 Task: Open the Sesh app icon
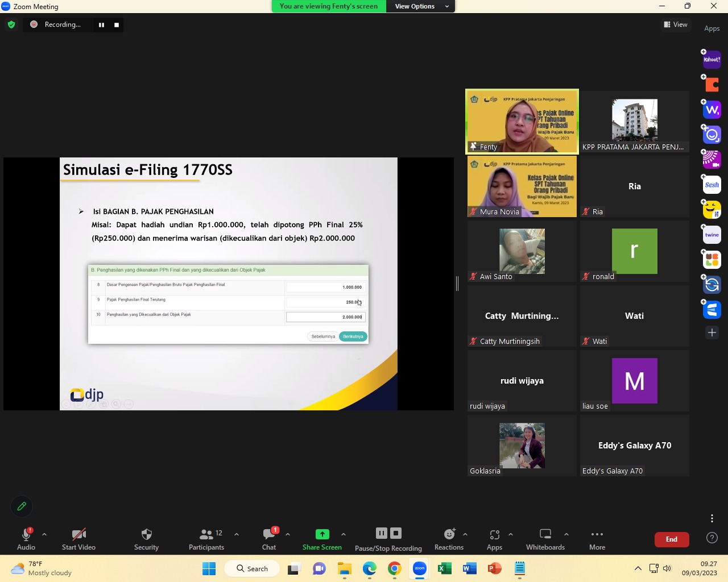tap(712, 185)
